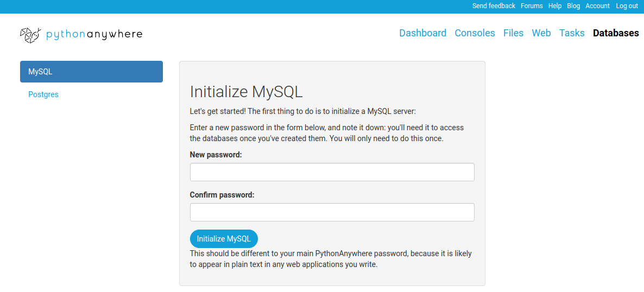The width and height of the screenshot is (644, 292).
Task: Visit the Blog link
Action: click(573, 6)
